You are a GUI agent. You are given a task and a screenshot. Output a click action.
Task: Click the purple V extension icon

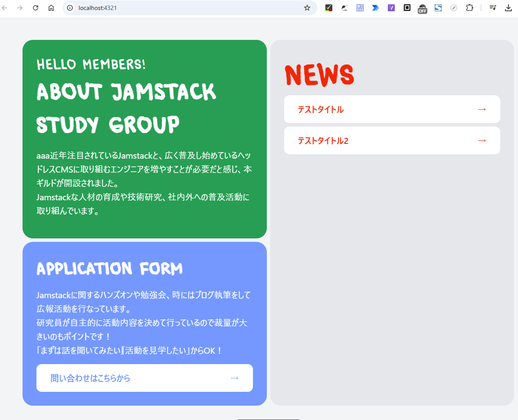391,8
